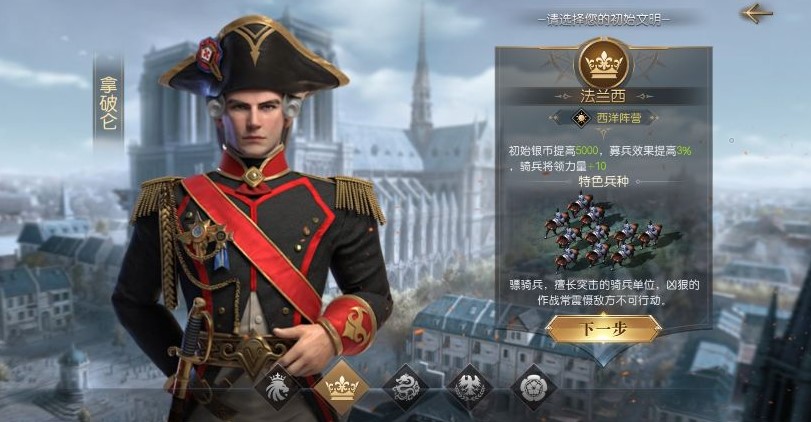Click the 西洋阵营 sun faction icon
The width and height of the screenshot is (811, 422).
coord(582,118)
